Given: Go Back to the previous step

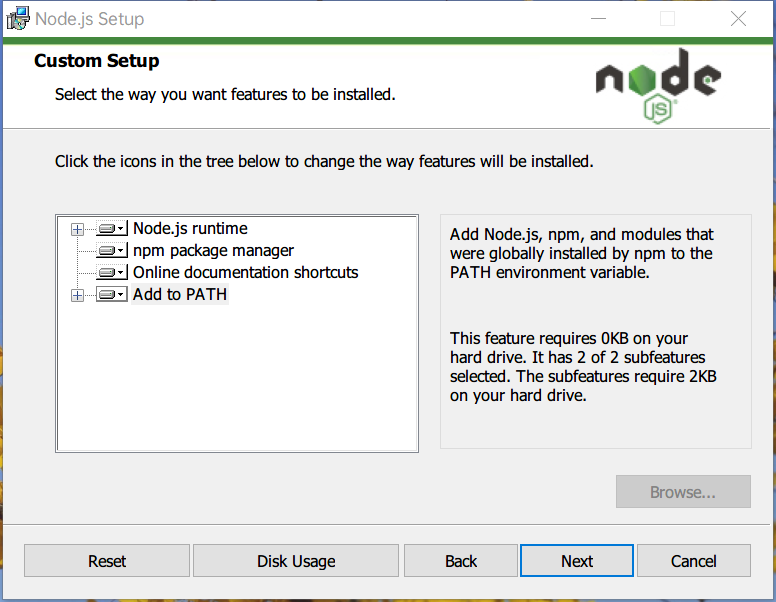Looking at the screenshot, I should pos(461,561).
